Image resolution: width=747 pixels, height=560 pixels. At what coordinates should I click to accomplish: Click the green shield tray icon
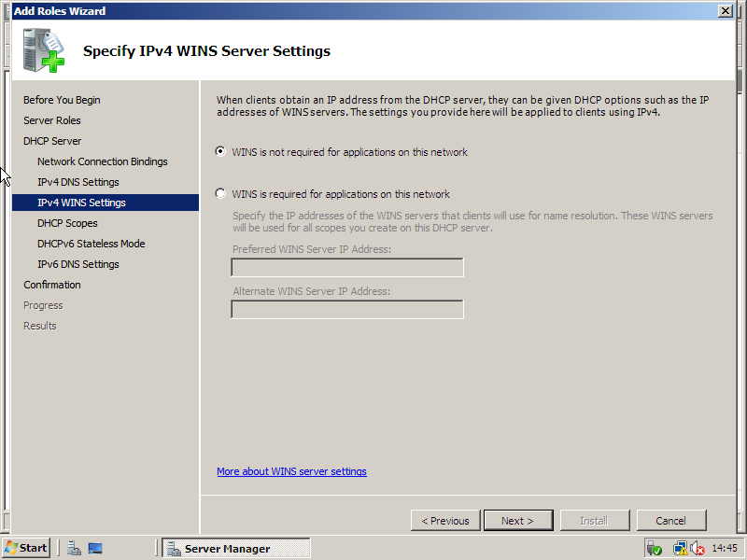[x=654, y=548]
